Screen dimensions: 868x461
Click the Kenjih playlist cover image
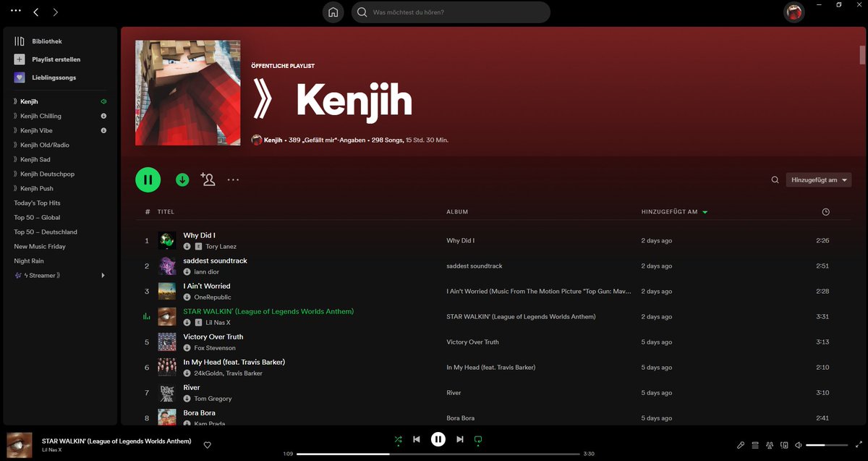(188, 93)
